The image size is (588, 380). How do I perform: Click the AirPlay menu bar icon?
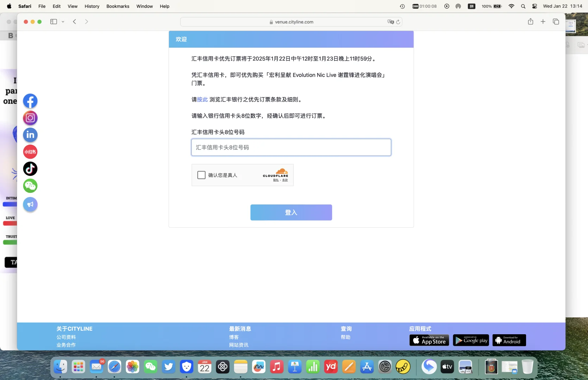pyautogui.click(x=458, y=6)
